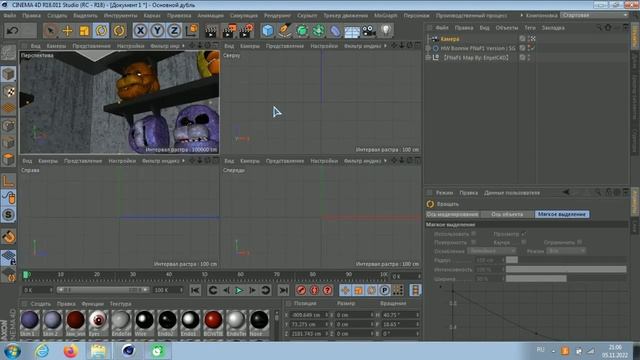Viewport: 640px width, 360px height.
Task: Activate the highlighted Rotate tool
Action: point(101,31)
